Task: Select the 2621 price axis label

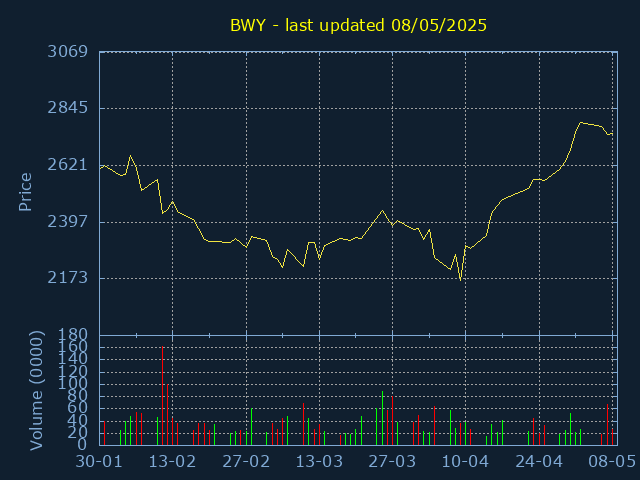Action: point(68,165)
